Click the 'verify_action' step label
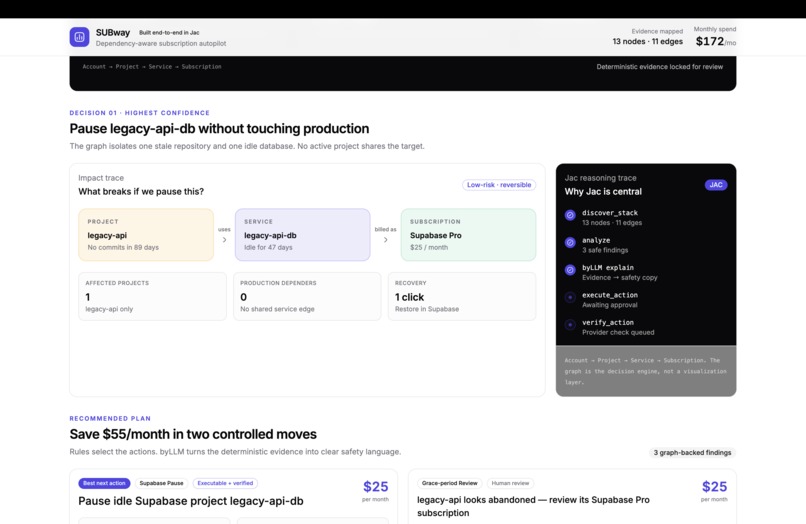 pos(608,322)
